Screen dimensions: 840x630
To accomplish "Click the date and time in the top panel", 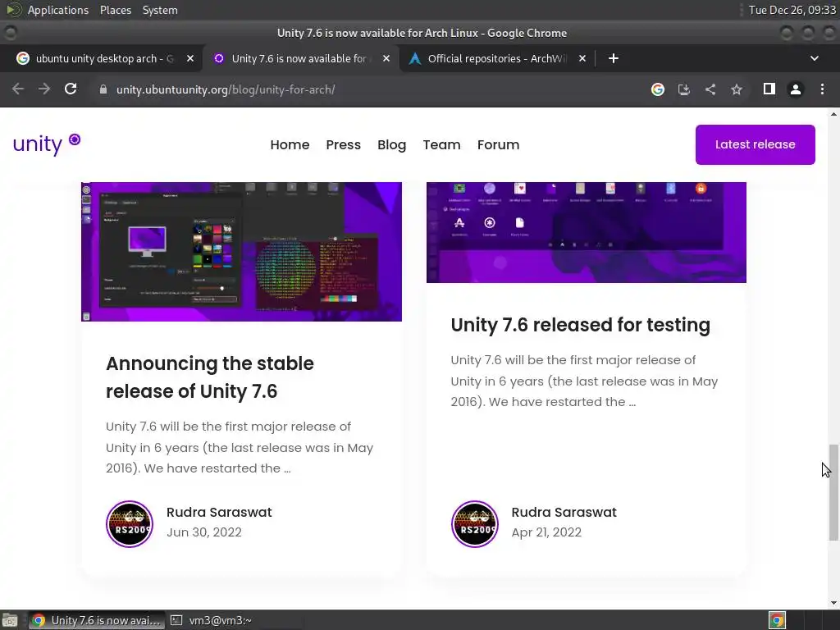I will coord(792,10).
